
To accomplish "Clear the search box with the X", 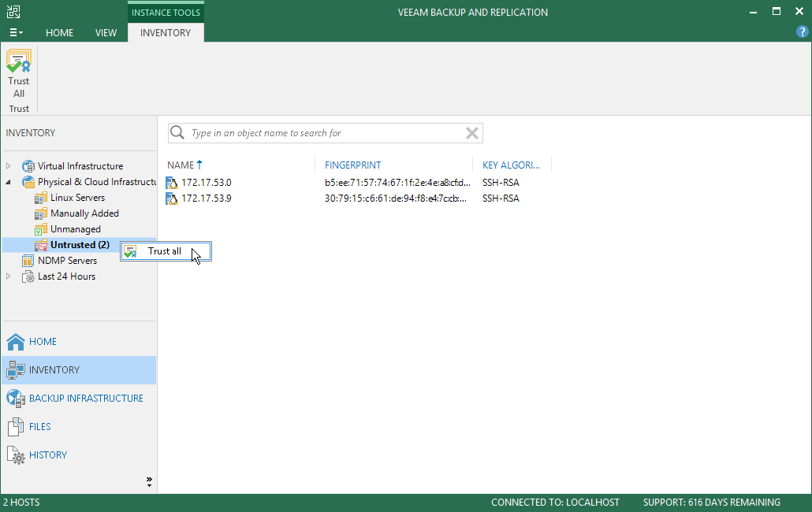I will (x=471, y=133).
